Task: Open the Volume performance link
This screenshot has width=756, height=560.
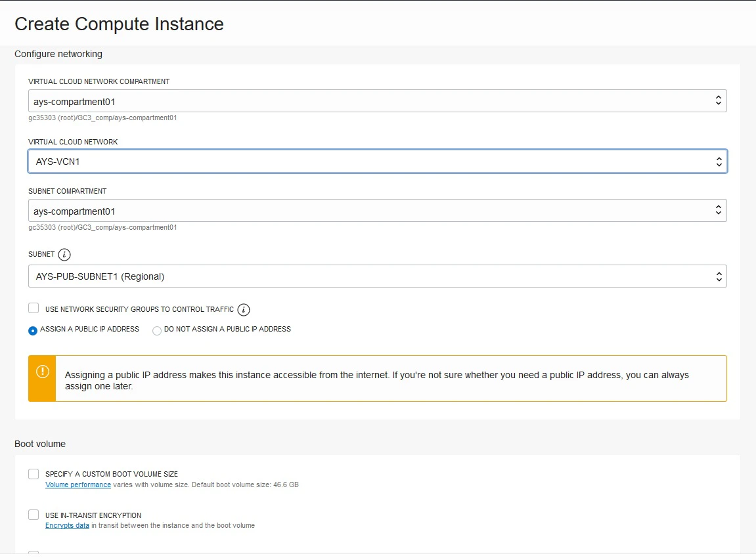Action: [x=78, y=485]
